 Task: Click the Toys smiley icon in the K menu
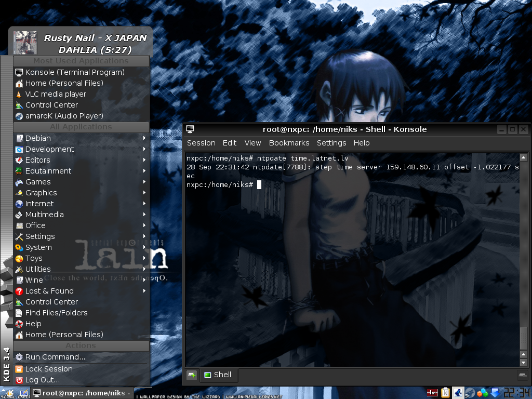coord(19,259)
